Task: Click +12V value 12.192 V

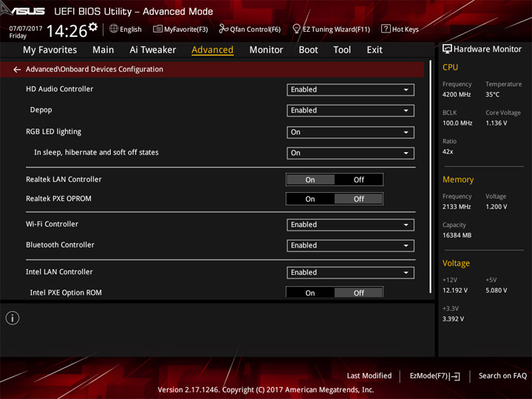Action: pyautogui.click(x=455, y=290)
